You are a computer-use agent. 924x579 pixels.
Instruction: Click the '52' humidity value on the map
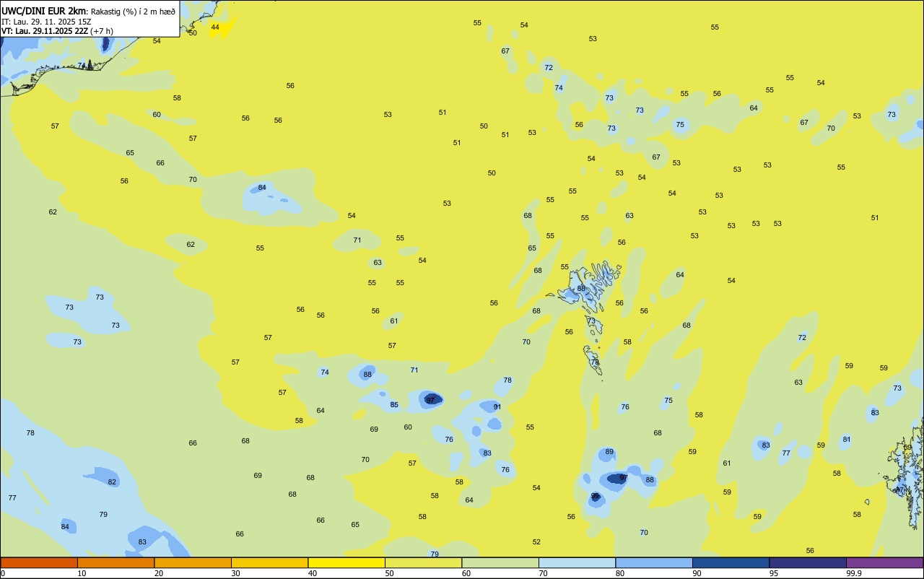point(536,542)
